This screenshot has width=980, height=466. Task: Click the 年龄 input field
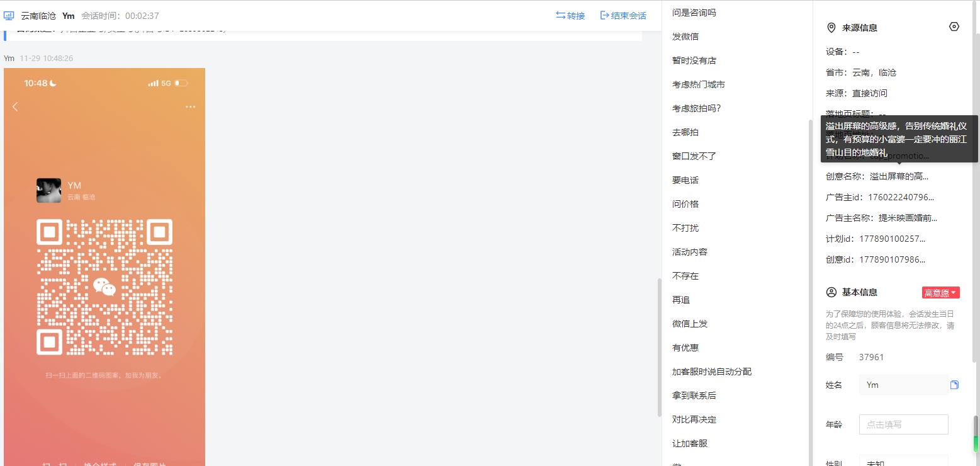coord(903,424)
